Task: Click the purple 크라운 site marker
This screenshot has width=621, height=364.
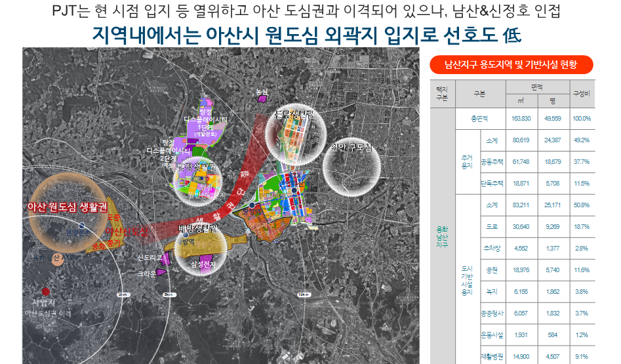Action: pyautogui.click(x=161, y=272)
